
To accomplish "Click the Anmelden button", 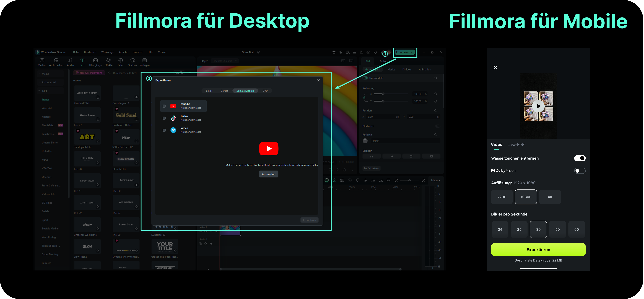I will coord(269,174).
